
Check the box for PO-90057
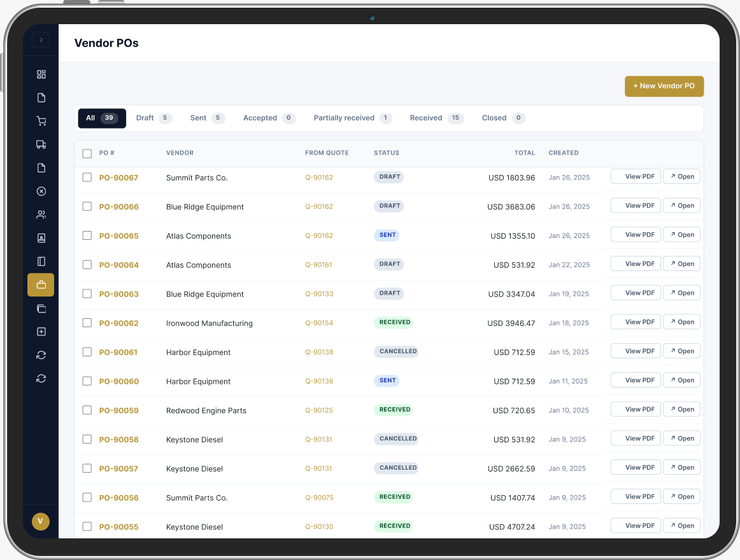coord(87,468)
